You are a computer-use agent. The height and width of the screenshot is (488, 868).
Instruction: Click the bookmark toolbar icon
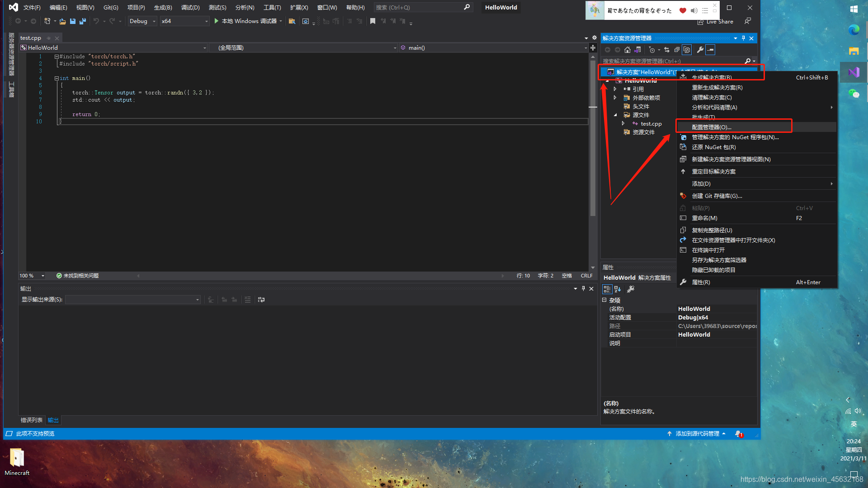coord(373,21)
